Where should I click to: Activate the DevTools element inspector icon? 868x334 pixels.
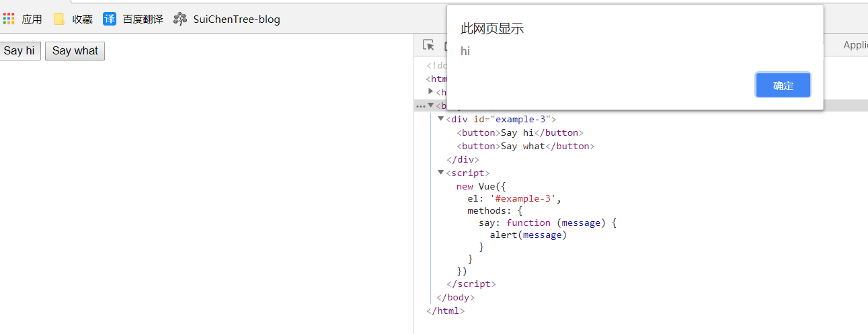click(x=428, y=45)
